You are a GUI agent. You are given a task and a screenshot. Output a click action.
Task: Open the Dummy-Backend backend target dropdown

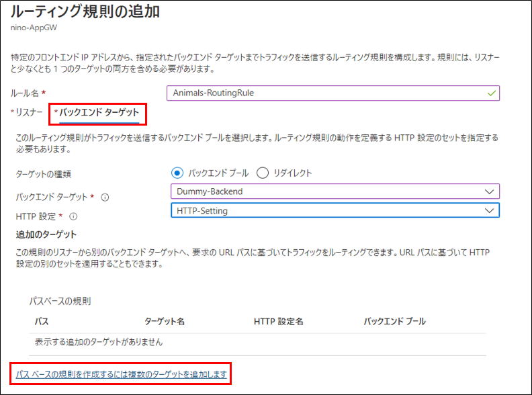[335, 191]
